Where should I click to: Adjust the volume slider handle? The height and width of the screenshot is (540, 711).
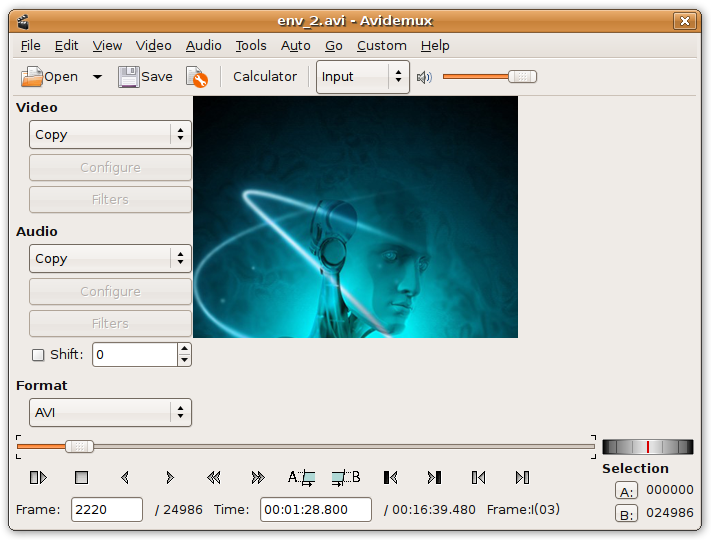522,77
